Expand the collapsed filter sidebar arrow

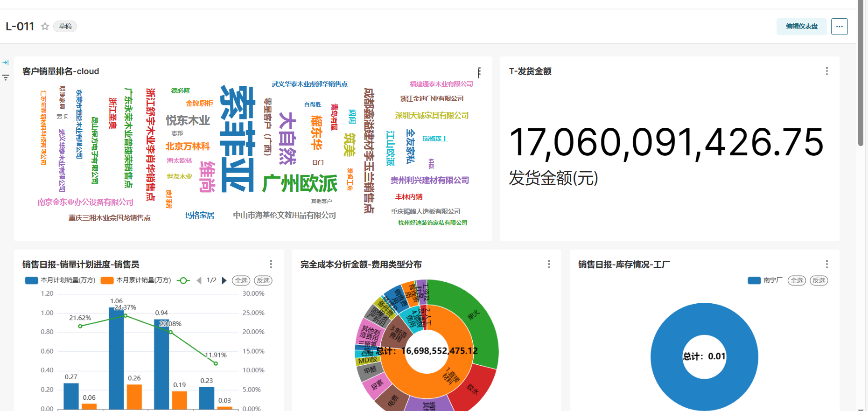coord(6,63)
